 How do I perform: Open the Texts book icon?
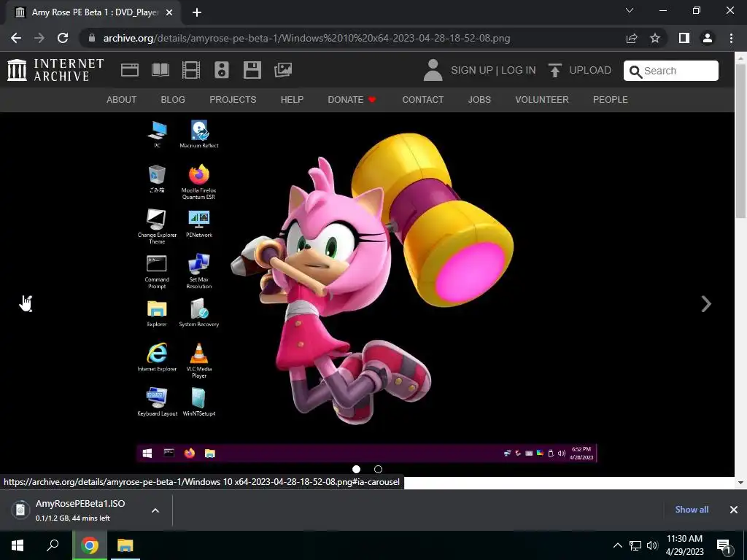pos(160,70)
